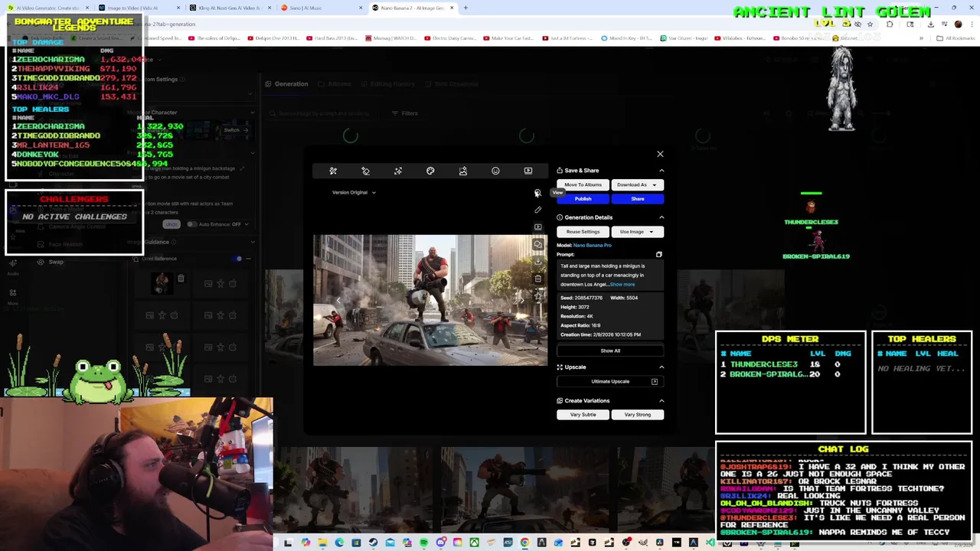
Task: Open Nano Banana Pro model link
Action: pyautogui.click(x=593, y=245)
